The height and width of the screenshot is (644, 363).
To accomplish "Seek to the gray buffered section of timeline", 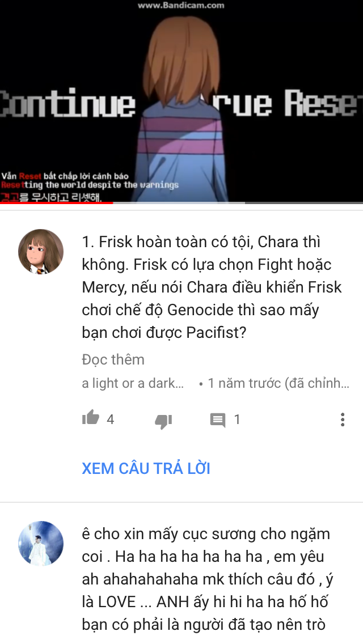I will 179,202.
